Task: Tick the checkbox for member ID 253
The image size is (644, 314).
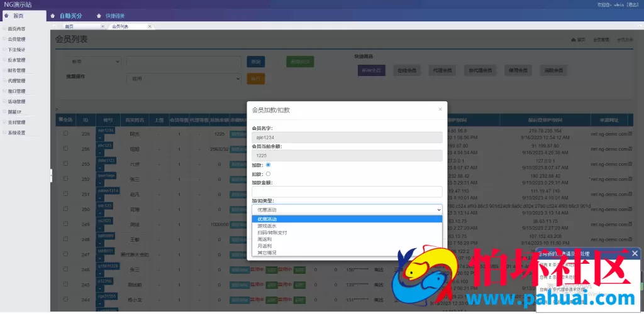Action: click(65, 163)
